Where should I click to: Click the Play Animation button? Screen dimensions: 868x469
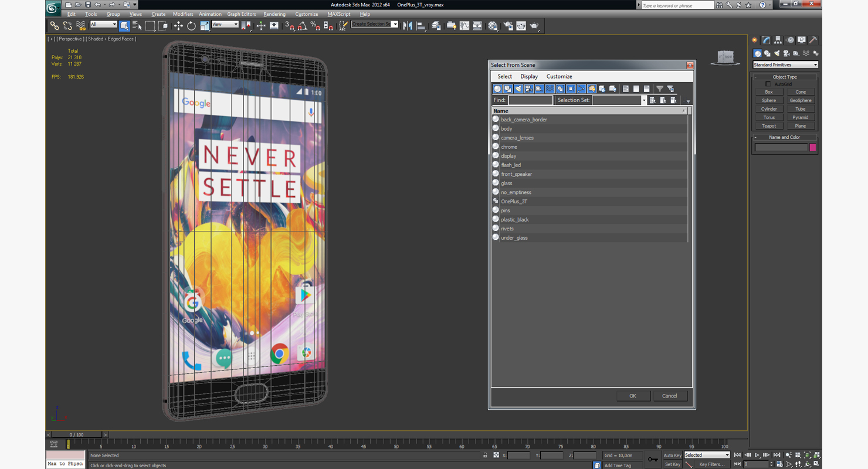(757, 455)
